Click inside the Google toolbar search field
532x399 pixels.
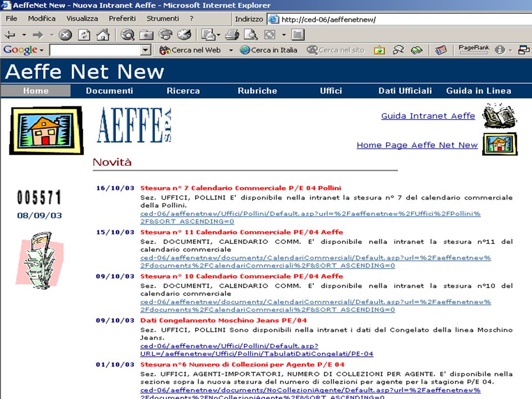[95, 50]
